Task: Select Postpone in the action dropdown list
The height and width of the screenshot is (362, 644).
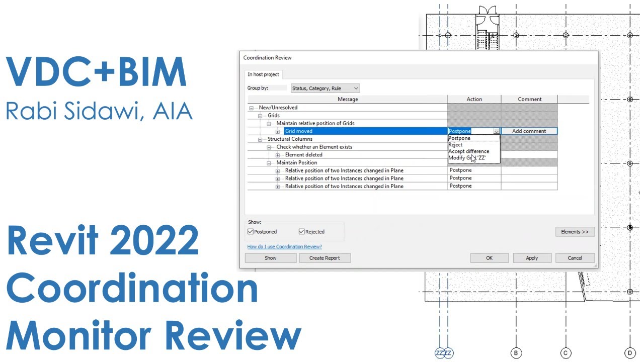Action: 474,138
